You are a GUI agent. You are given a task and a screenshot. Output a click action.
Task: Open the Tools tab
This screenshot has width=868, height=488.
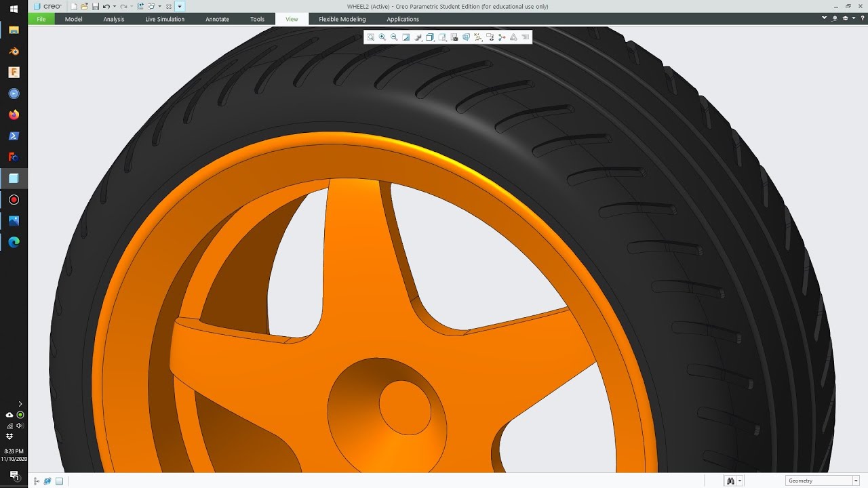tap(257, 19)
